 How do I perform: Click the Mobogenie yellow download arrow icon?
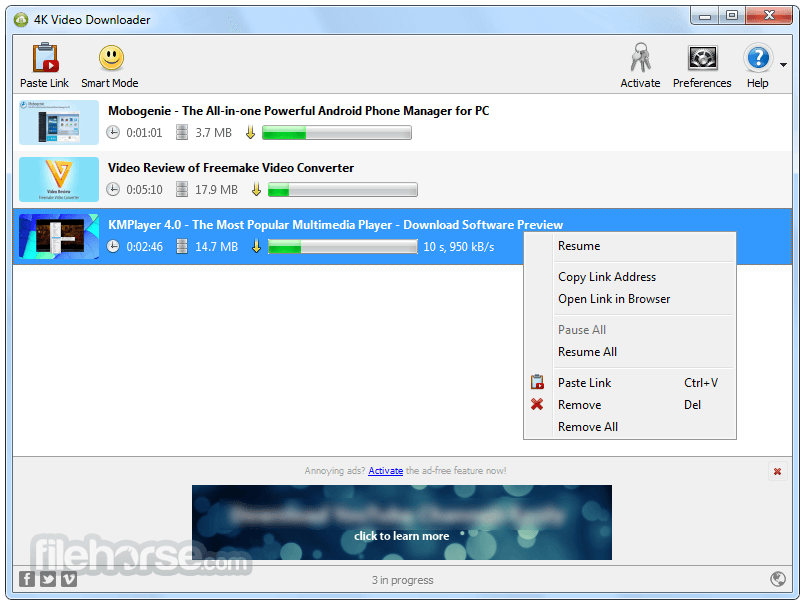click(x=250, y=132)
